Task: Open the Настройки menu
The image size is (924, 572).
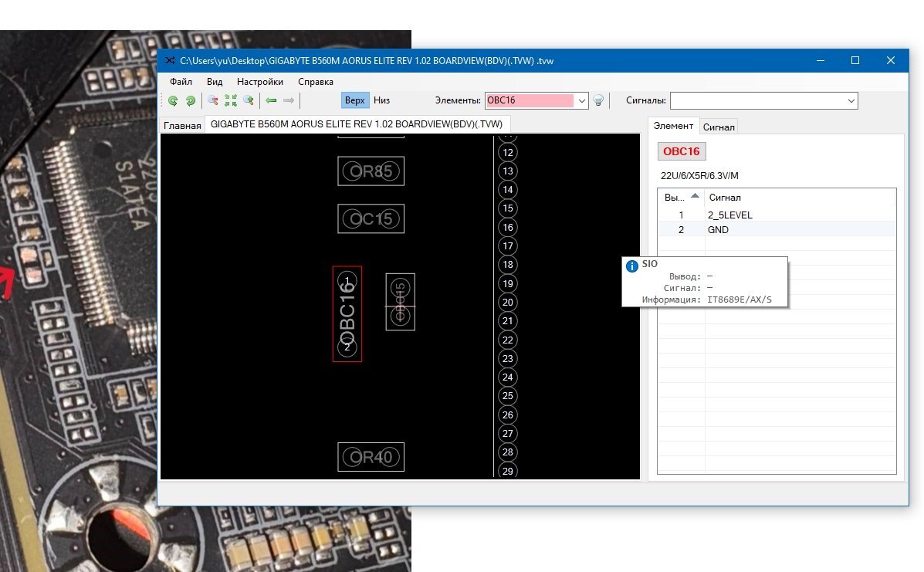Action: pyautogui.click(x=260, y=82)
